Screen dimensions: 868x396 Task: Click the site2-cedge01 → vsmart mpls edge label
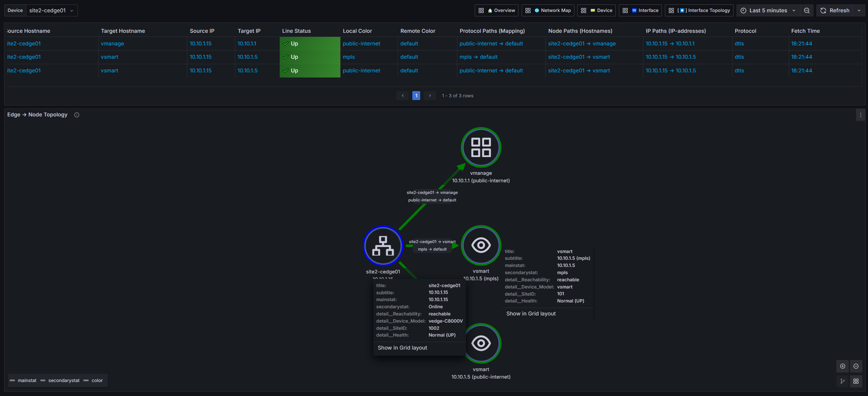[x=432, y=245]
